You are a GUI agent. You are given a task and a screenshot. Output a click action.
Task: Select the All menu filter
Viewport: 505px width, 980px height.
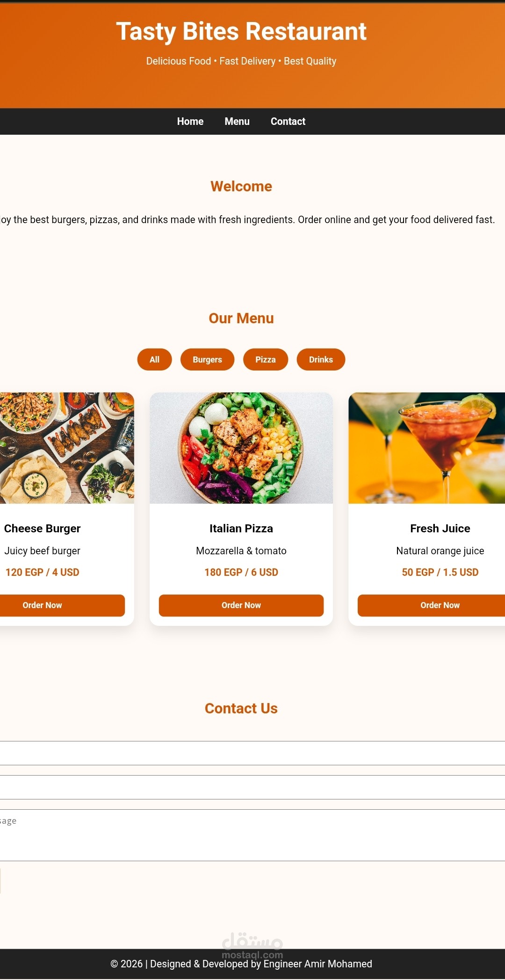pyautogui.click(x=154, y=360)
